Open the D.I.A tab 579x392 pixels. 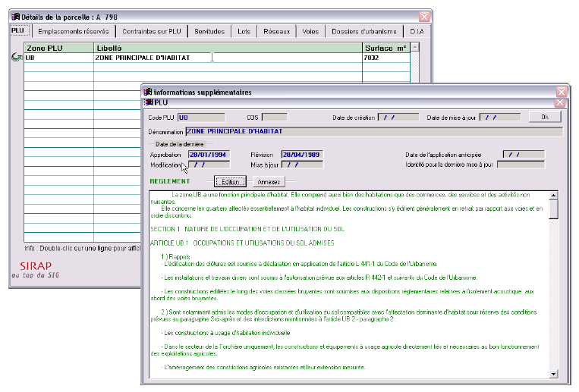pos(417,31)
